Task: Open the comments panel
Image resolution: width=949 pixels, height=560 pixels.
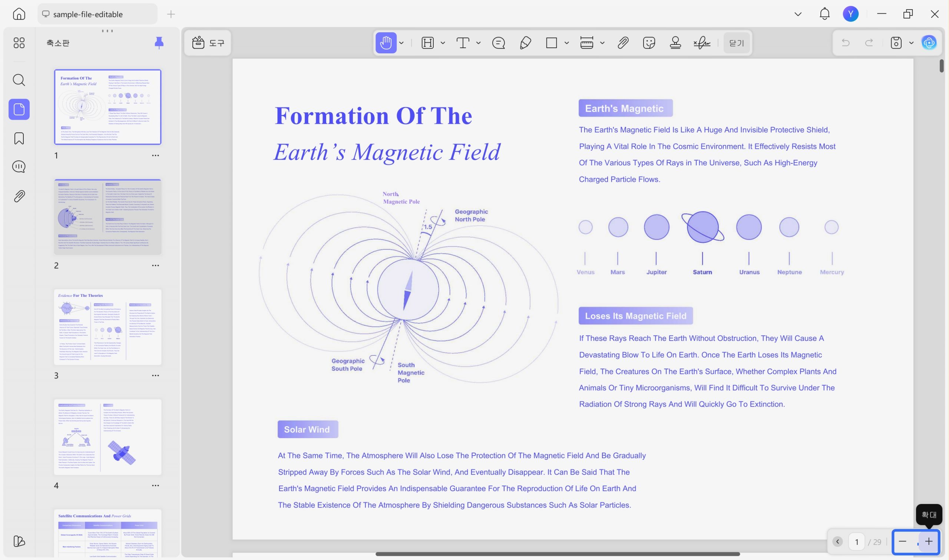Action: [x=19, y=167]
